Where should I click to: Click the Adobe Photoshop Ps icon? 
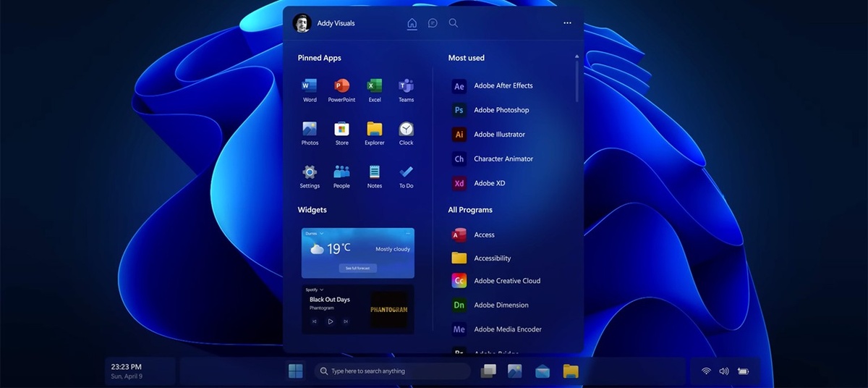click(459, 110)
